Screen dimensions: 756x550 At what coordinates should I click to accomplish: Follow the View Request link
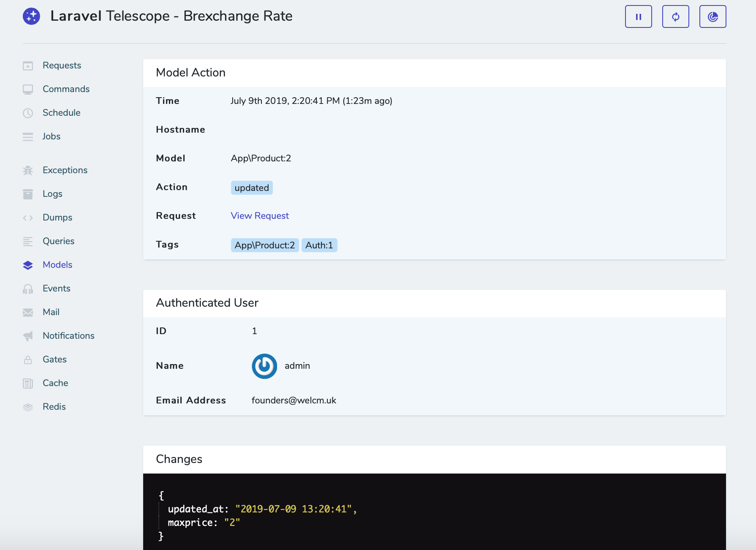coord(260,216)
